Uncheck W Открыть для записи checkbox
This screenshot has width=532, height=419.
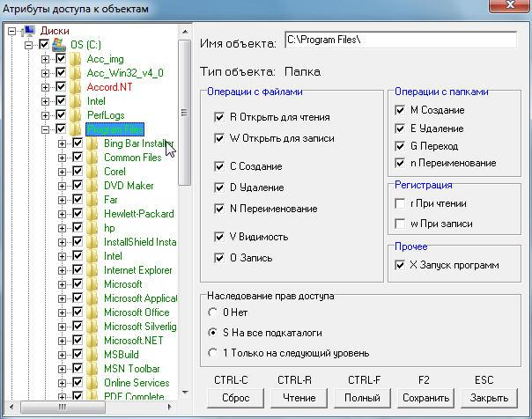(x=219, y=138)
